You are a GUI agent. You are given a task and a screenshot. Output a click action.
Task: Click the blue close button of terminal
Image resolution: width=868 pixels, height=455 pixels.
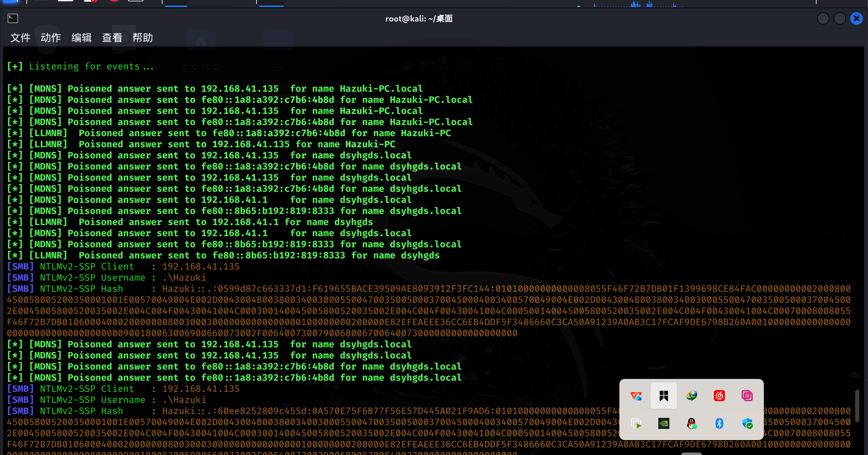click(856, 18)
